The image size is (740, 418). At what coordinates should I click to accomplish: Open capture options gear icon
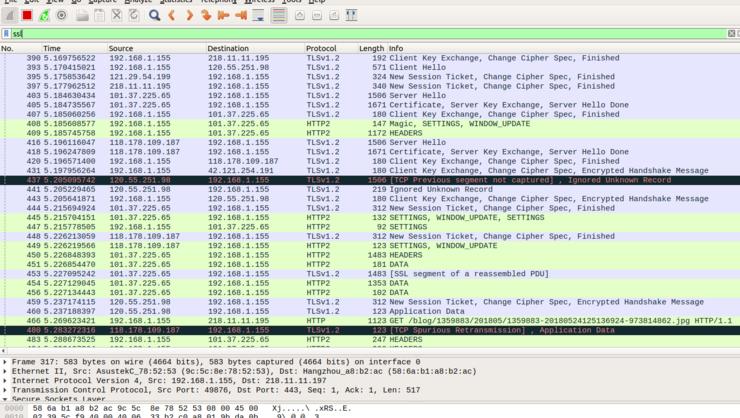click(62, 16)
